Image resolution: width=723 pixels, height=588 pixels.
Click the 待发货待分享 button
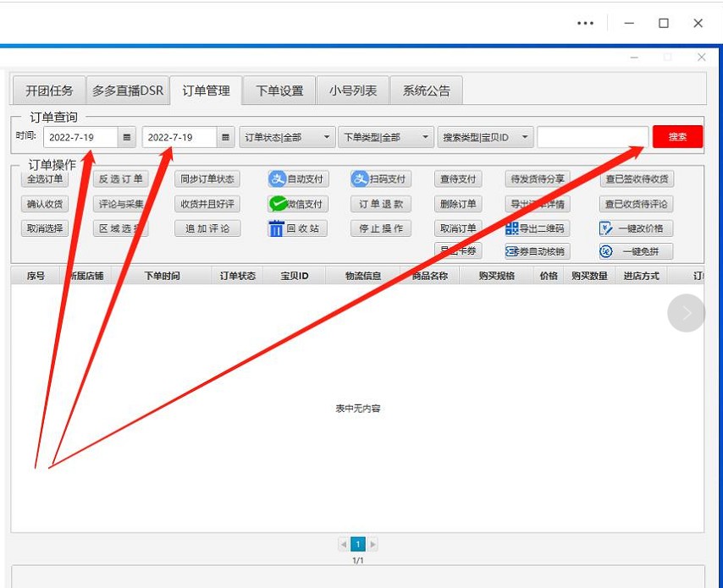tap(538, 179)
